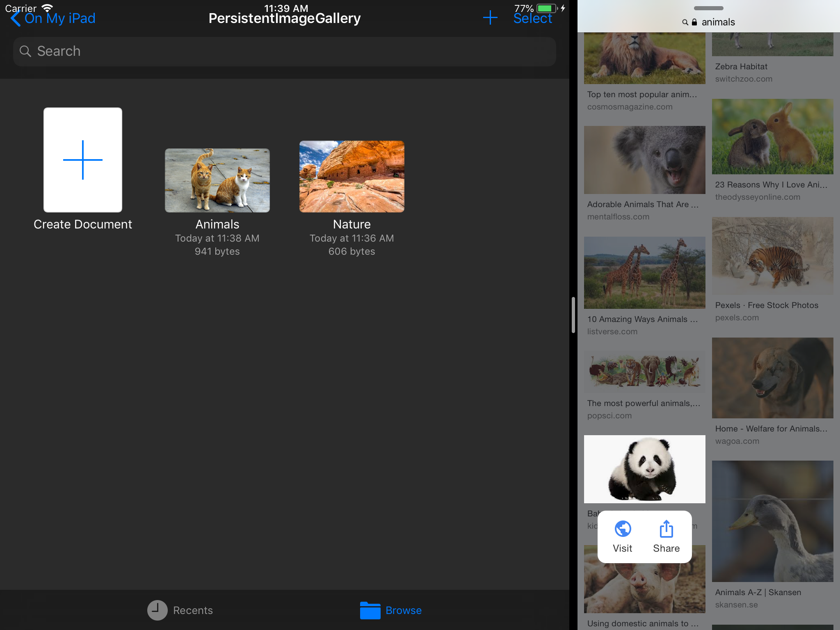Open the baby panda image
Screen dimensions: 840x630
point(644,469)
